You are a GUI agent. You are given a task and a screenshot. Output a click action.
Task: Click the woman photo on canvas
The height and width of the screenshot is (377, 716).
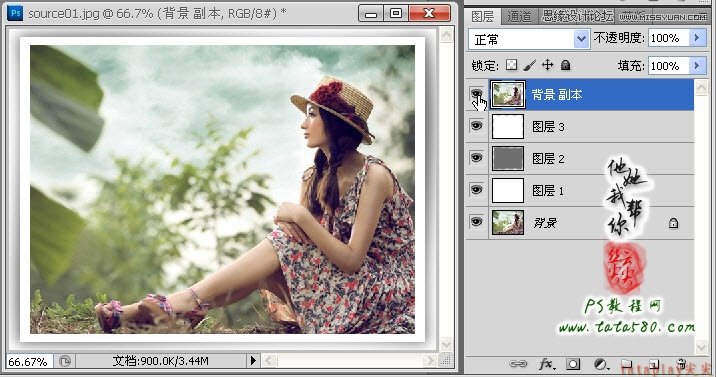point(223,189)
